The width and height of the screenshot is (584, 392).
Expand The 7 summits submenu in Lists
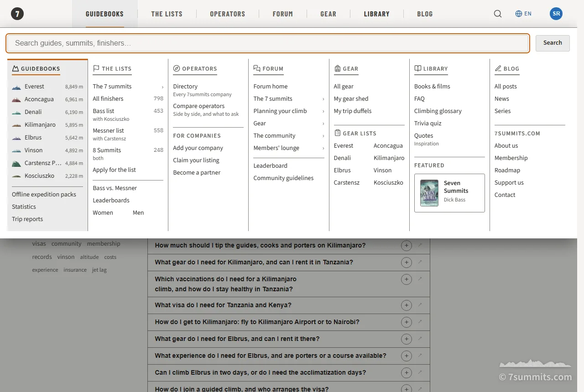(x=162, y=87)
